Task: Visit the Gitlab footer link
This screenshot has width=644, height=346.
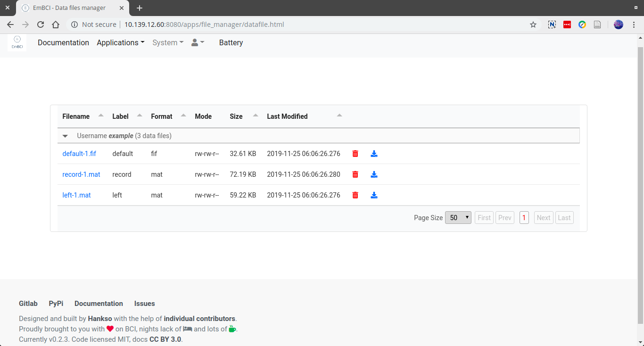Action: pos(28,303)
